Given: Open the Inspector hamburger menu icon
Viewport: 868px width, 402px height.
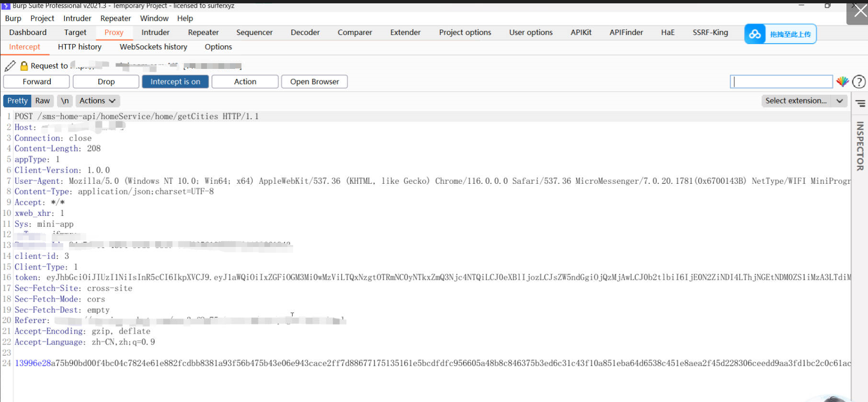Looking at the screenshot, I should click(860, 103).
